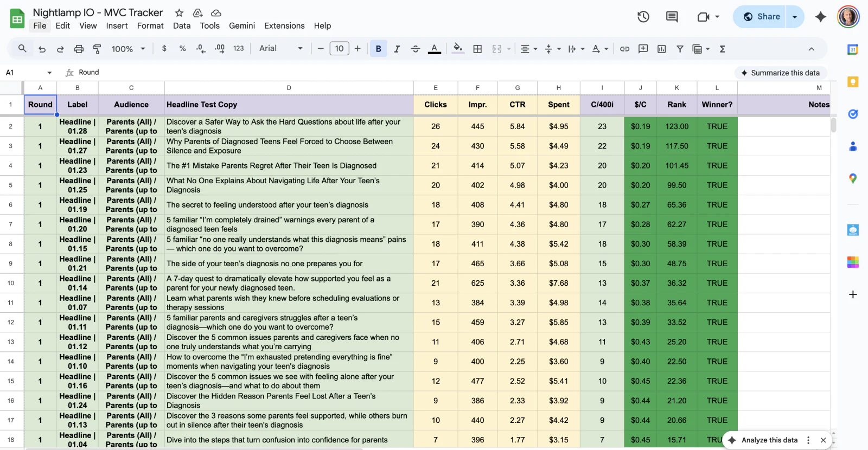The width and height of the screenshot is (868, 450).
Task: Toggle italic formatting
Action: pyautogui.click(x=397, y=49)
